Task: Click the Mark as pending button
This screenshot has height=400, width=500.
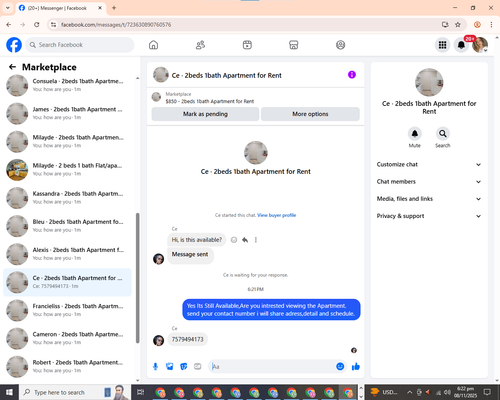Action: pyautogui.click(x=205, y=114)
